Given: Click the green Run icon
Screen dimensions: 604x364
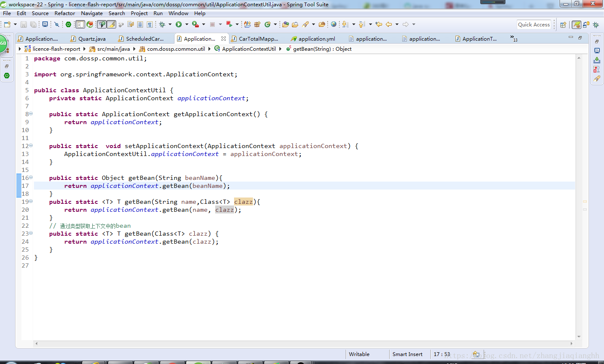Looking at the screenshot, I should (178, 24).
